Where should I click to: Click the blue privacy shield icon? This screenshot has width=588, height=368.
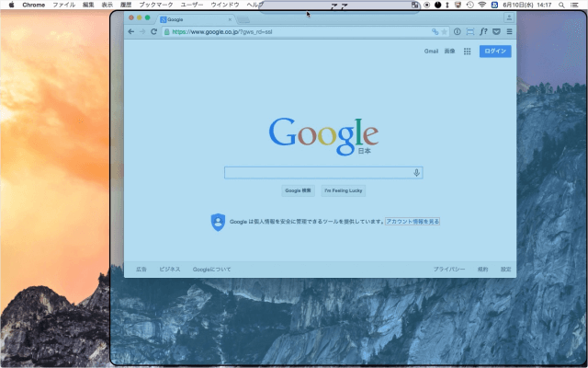(x=218, y=222)
